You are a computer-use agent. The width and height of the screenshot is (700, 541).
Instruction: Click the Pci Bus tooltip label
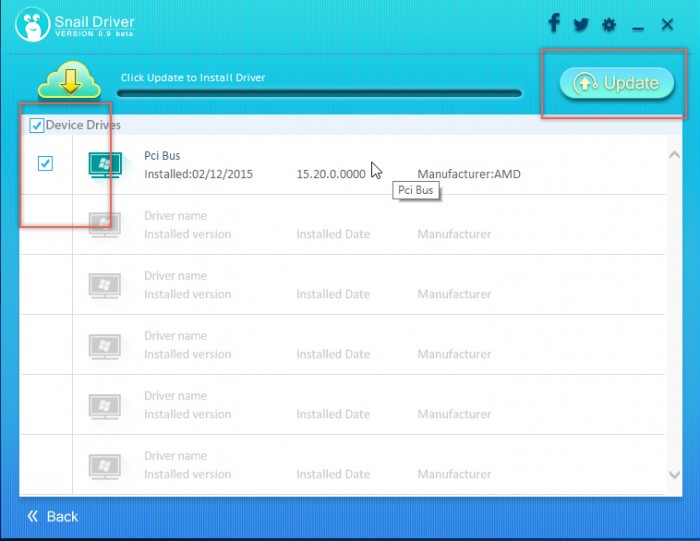tap(416, 190)
